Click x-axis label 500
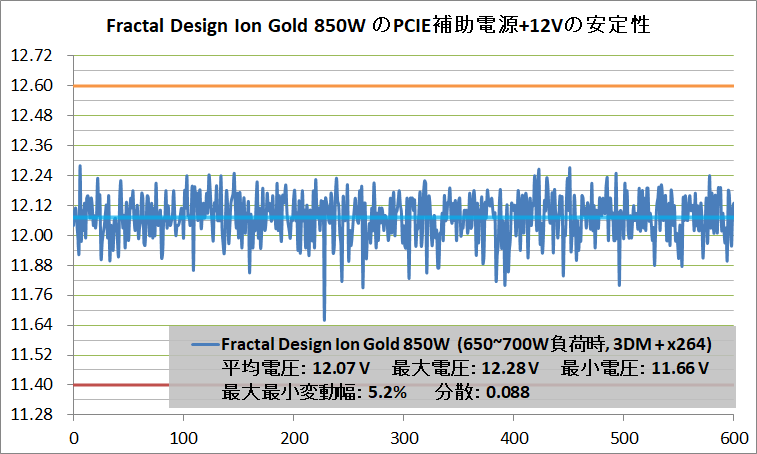This screenshot has width=757, height=454. [x=624, y=438]
